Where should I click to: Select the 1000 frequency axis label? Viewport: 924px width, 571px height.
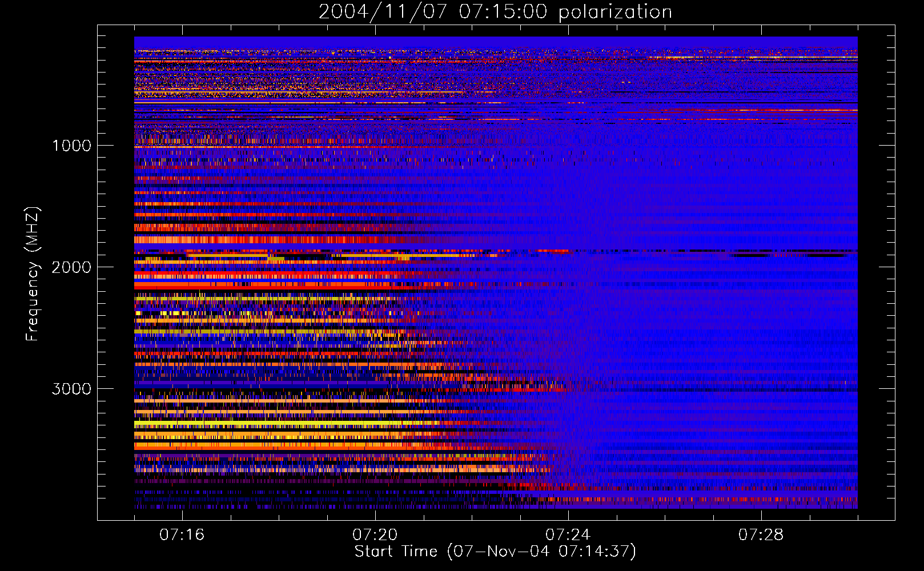[71, 146]
